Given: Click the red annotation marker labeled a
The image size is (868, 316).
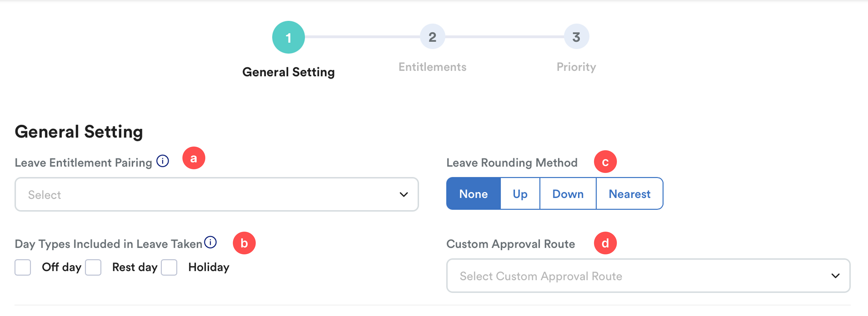Looking at the screenshot, I should [194, 158].
